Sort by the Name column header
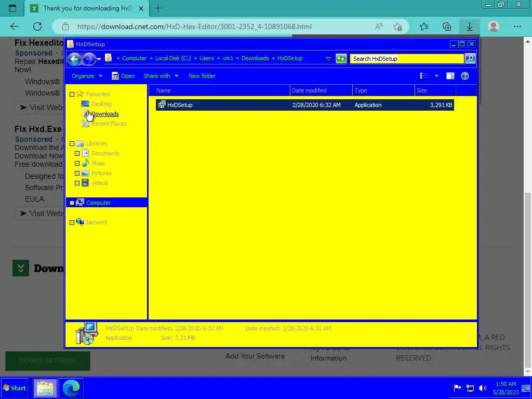This screenshot has width=532, height=399. [x=220, y=90]
